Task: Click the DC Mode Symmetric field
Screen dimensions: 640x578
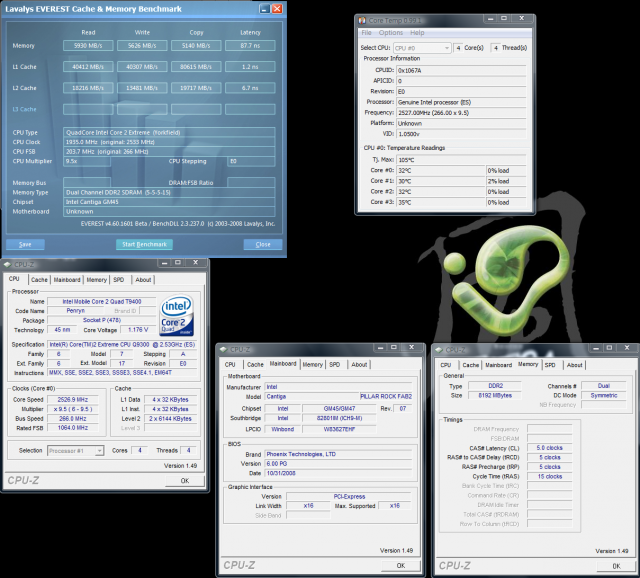Action: pos(604,395)
